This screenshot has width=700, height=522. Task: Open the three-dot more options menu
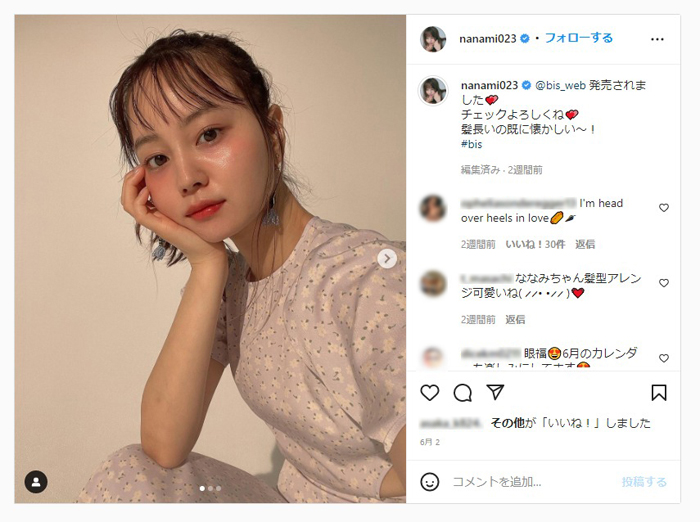[657, 39]
